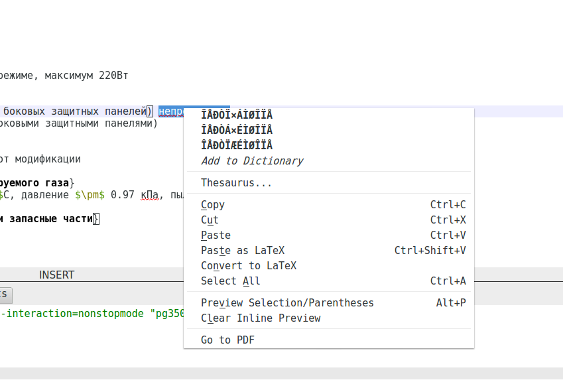563x392 pixels.
Task: Choose Clear Inline Preview entry
Action: 328,318
